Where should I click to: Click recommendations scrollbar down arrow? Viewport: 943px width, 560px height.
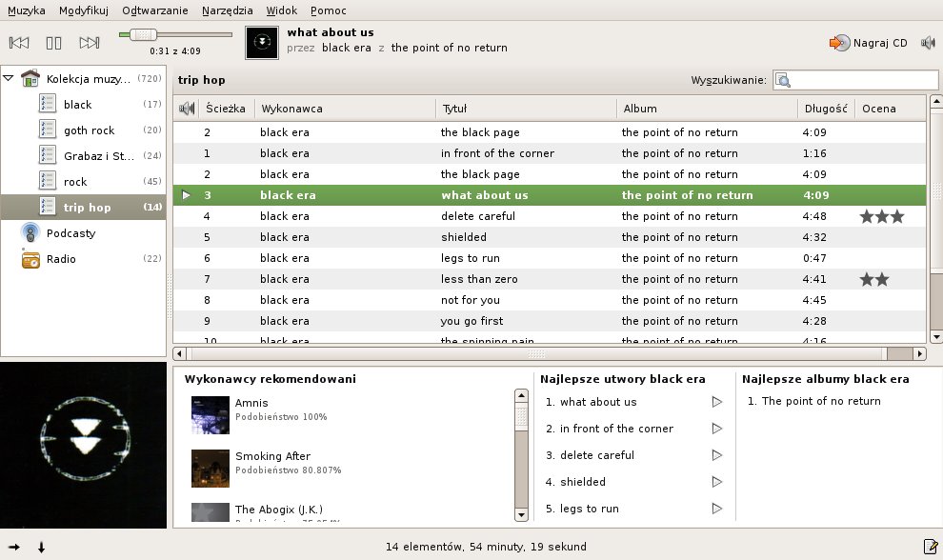click(521, 515)
